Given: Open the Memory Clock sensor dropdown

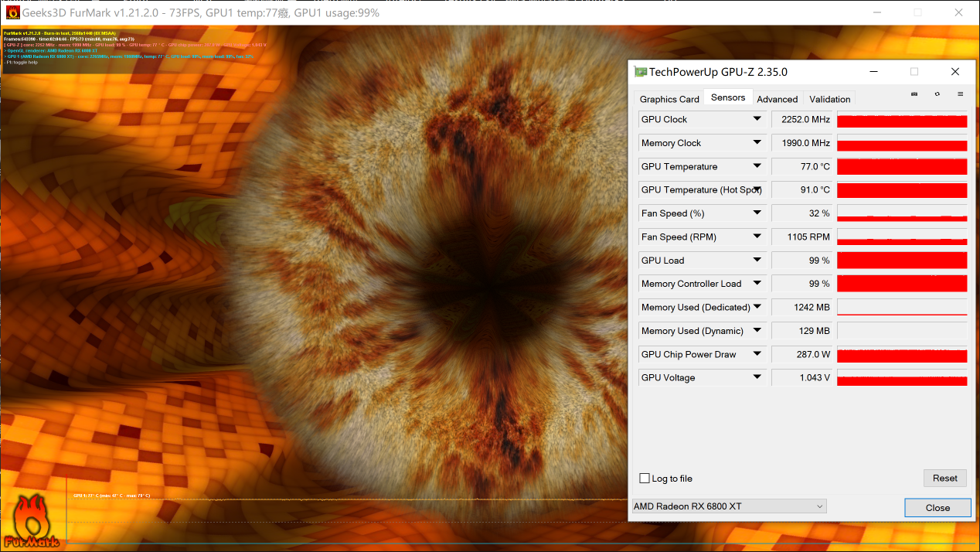Looking at the screenshot, I should pos(757,143).
